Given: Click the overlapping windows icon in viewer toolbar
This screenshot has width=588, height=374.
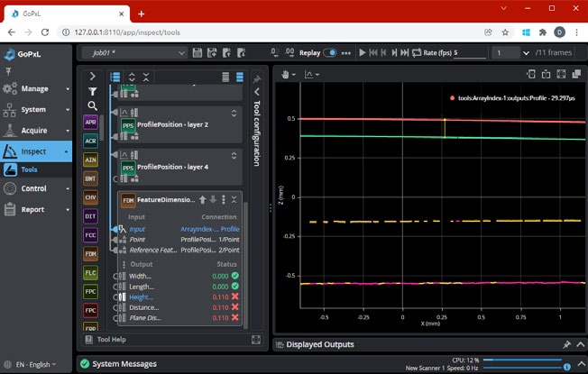Looking at the screenshot, I should (x=576, y=74).
